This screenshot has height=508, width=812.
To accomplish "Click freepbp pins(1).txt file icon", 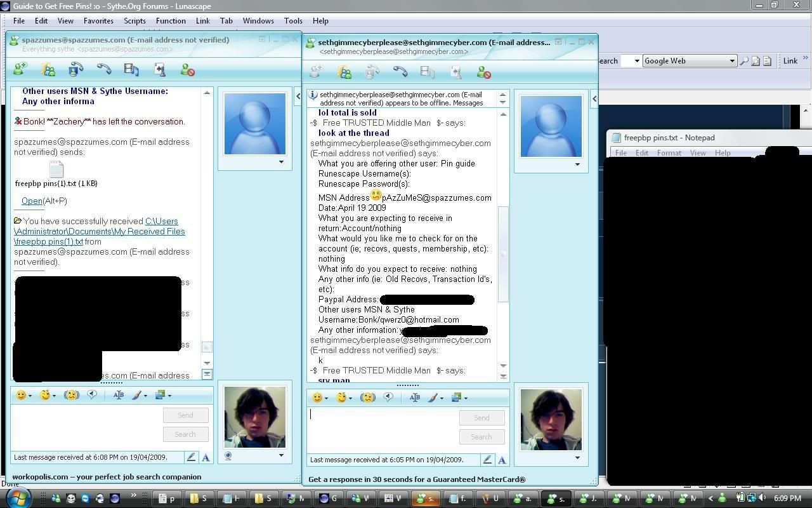I will pos(56,169).
